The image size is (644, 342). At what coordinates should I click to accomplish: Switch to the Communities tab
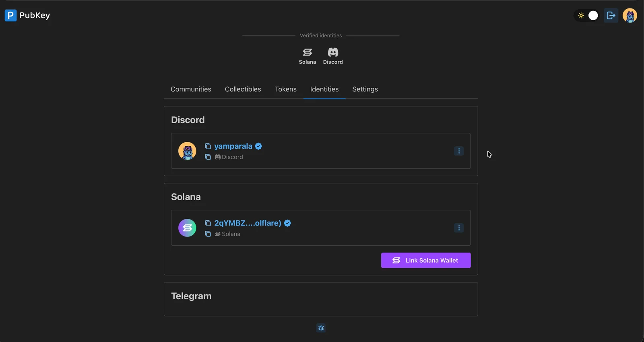pyautogui.click(x=191, y=89)
